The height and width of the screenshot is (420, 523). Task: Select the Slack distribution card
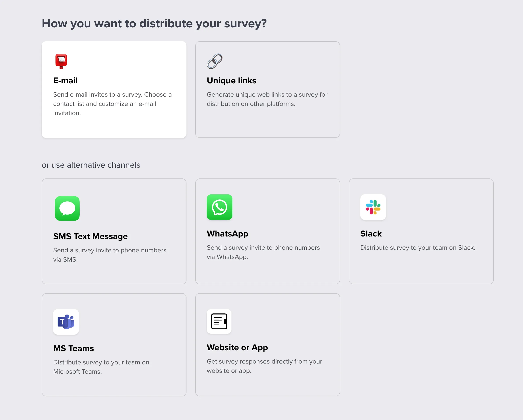pyautogui.click(x=421, y=231)
